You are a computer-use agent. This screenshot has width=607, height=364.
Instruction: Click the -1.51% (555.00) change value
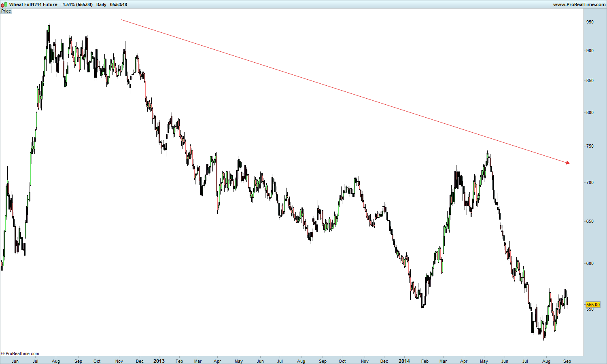[77, 4]
